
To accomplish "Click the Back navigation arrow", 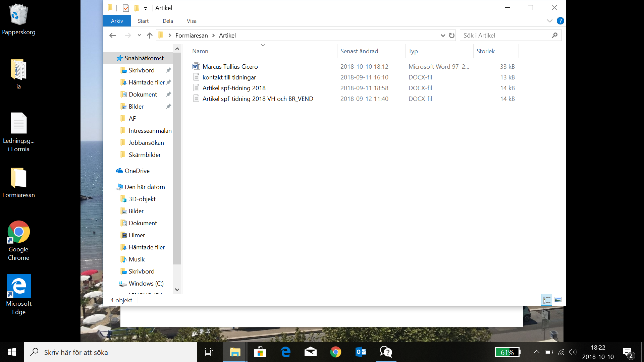I will [113, 36].
